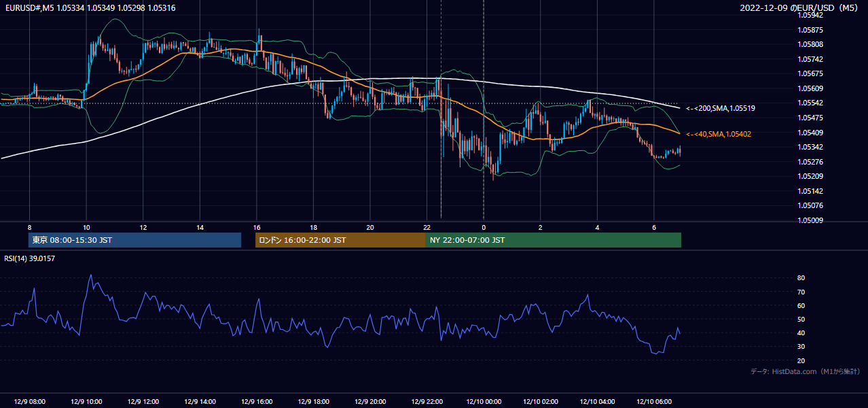
Task: Click the hour label 22 under price chart
Action: coord(427,227)
